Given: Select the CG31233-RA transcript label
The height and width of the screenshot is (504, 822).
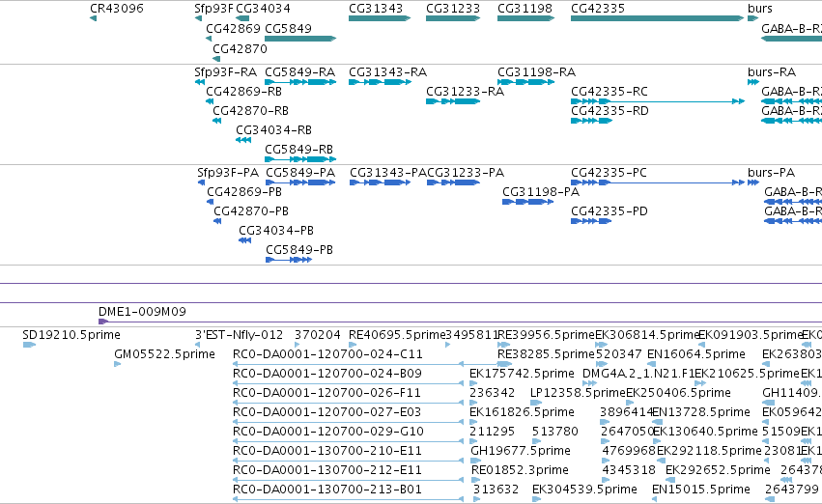Looking at the screenshot, I should pyautogui.click(x=465, y=91).
